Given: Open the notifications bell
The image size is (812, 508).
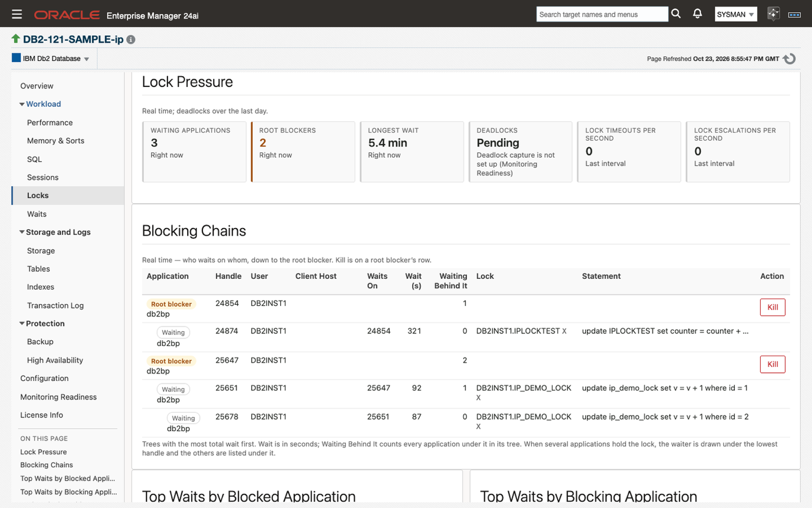Looking at the screenshot, I should [x=697, y=14].
